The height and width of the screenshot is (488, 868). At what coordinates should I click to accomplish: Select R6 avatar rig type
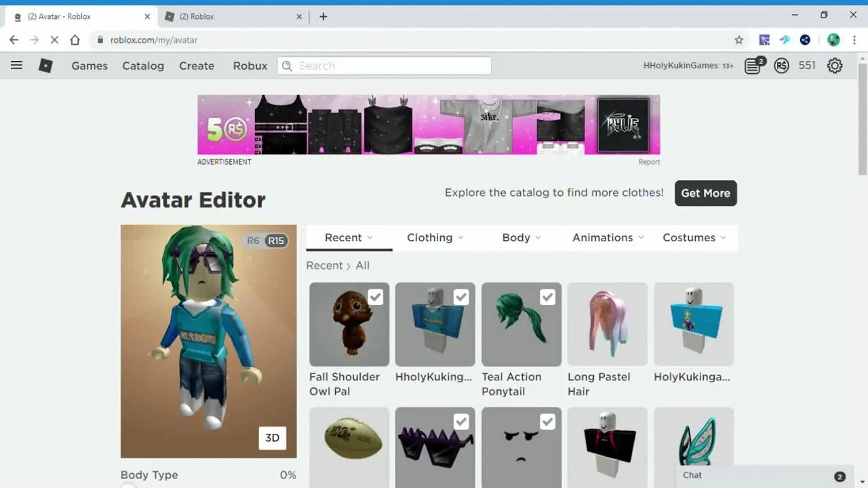point(253,241)
